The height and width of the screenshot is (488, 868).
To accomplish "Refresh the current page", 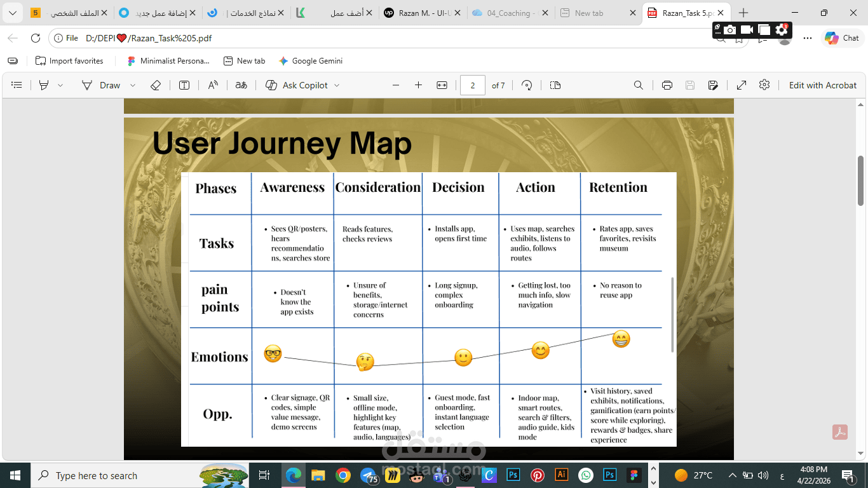I will [36, 38].
